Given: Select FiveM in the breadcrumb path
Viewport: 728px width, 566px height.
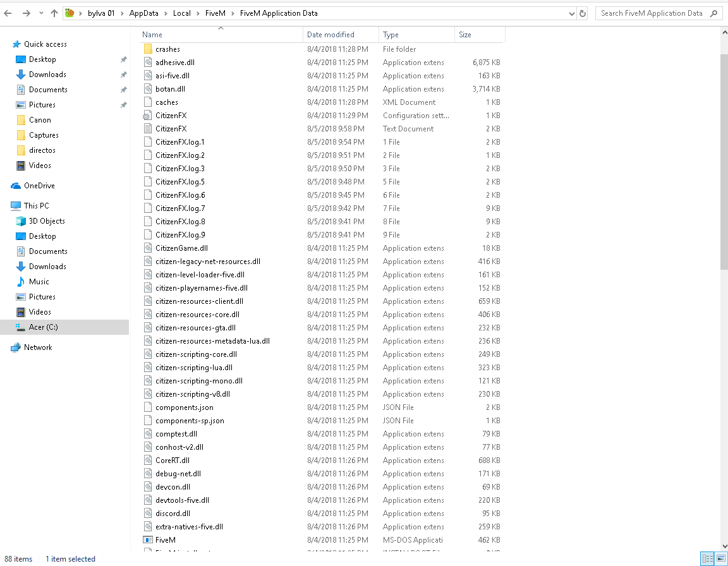Looking at the screenshot, I should pos(215,13).
